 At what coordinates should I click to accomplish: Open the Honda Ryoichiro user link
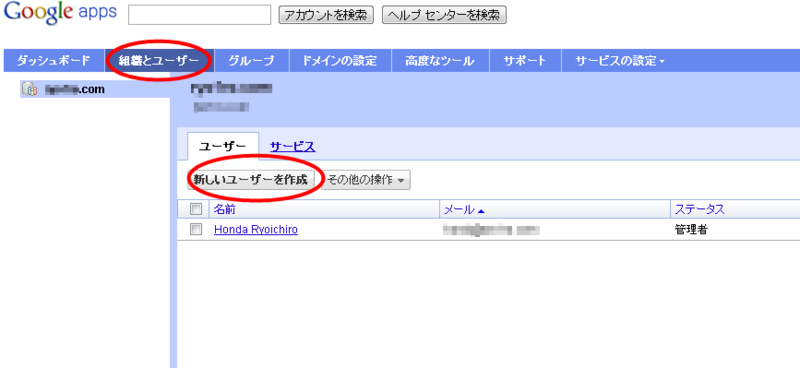[256, 230]
